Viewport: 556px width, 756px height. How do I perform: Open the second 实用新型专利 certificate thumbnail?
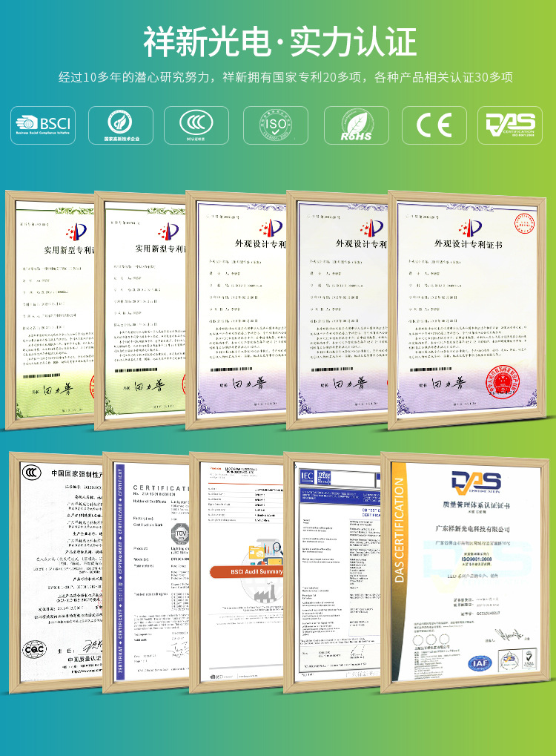tap(140, 309)
